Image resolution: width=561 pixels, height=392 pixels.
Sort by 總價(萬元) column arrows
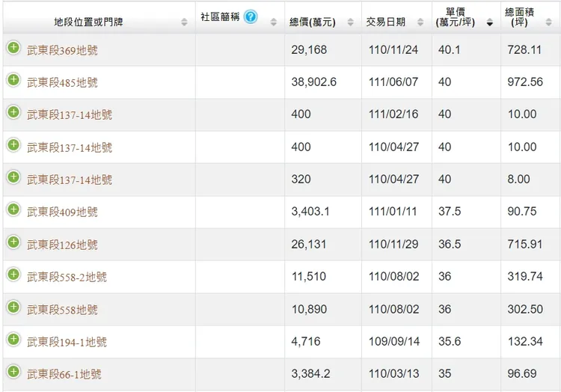[x=351, y=22]
